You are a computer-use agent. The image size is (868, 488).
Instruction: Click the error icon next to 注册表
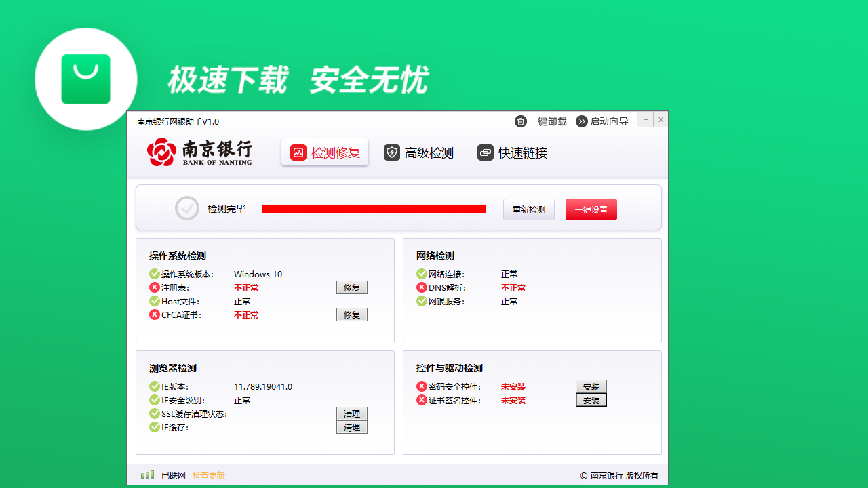(154, 287)
